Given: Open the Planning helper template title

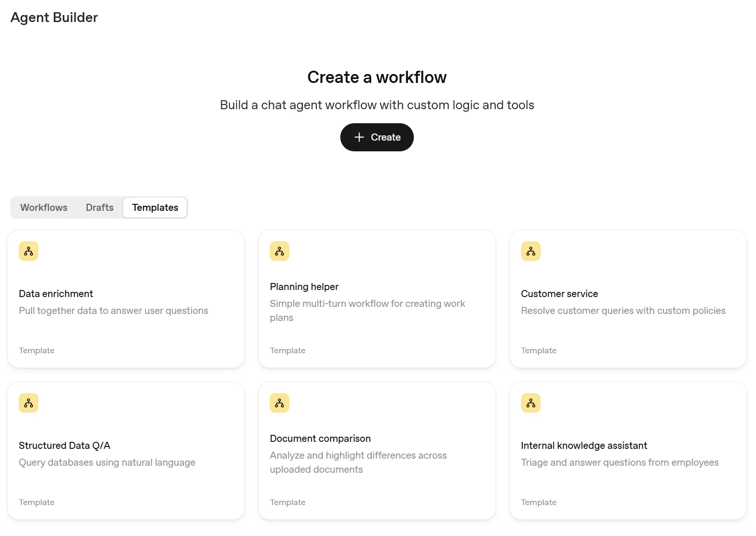Looking at the screenshot, I should point(304,287).
